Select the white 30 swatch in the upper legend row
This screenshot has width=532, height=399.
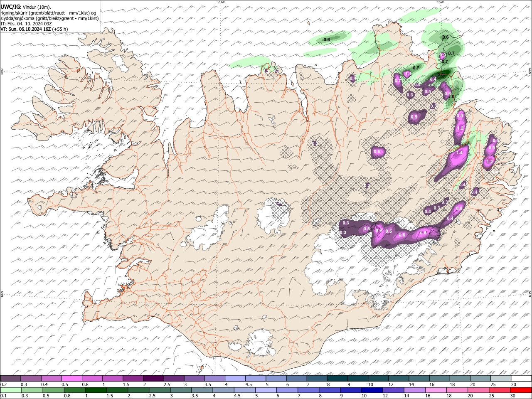[521, 378]
